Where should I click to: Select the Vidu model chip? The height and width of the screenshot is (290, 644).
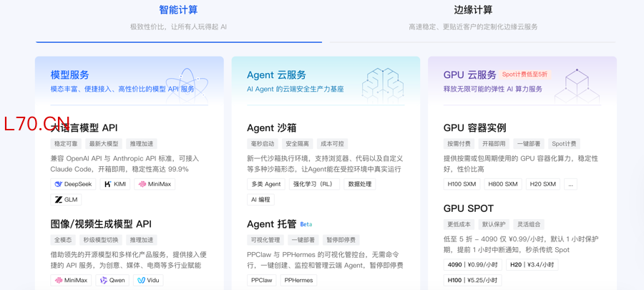[x=148, y=280]
